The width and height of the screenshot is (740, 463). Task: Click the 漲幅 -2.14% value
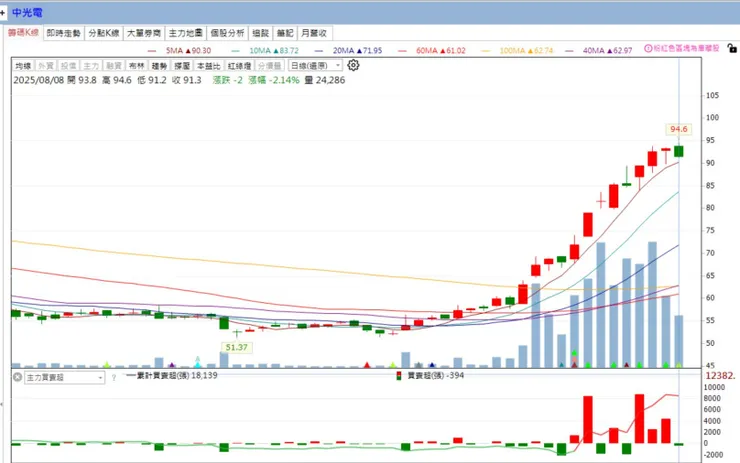point(274,80)
